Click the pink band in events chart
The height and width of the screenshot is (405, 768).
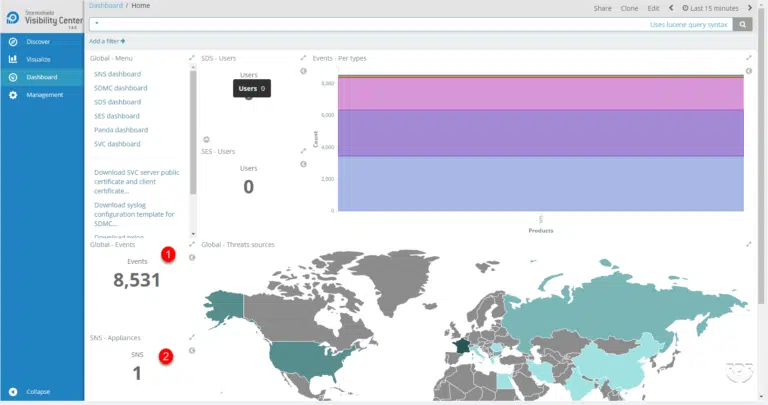pos(541,94)
